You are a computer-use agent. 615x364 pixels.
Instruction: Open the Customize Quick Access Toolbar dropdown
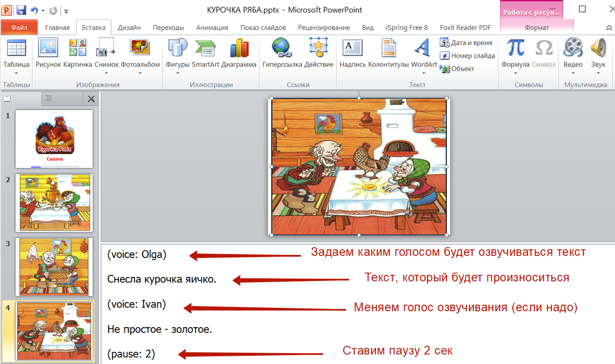click(66, 11)
